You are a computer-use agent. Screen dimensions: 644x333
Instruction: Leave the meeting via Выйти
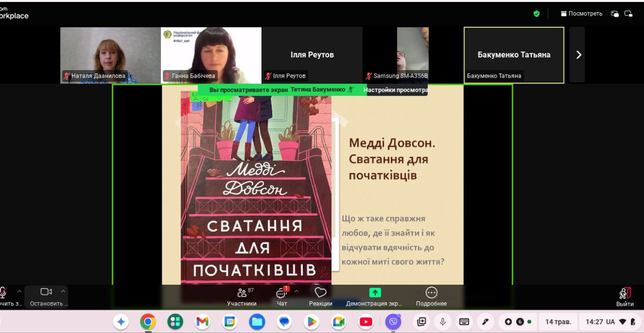(x=625, y=297)
